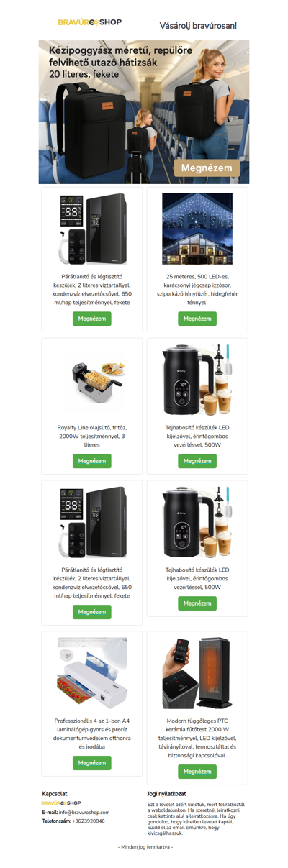Screen dimensions: 288x868
Task: Click Megnézem under the 500 LED-es jégcsap fényfüzér
Action: click(197, 319)
